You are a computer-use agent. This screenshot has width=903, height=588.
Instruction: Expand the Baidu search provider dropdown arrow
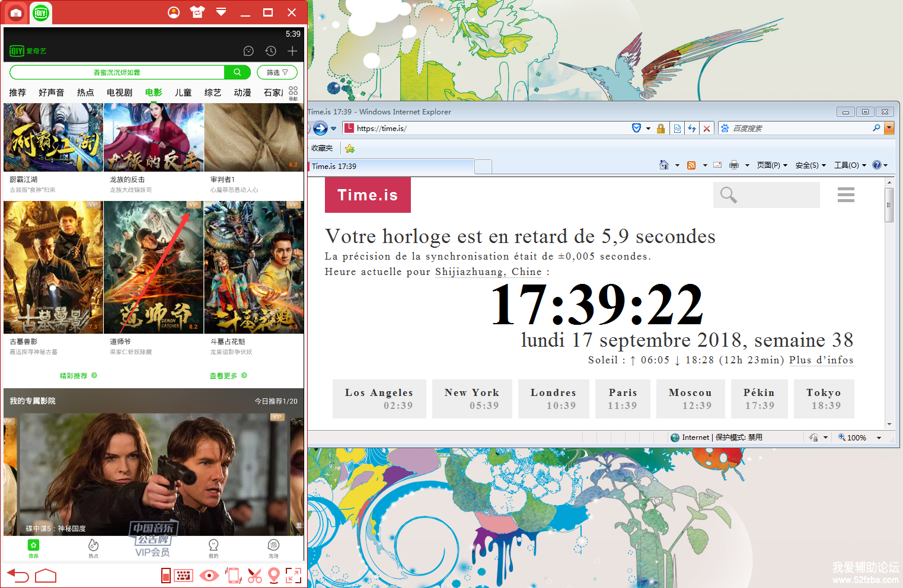click(x=888, y=128)
